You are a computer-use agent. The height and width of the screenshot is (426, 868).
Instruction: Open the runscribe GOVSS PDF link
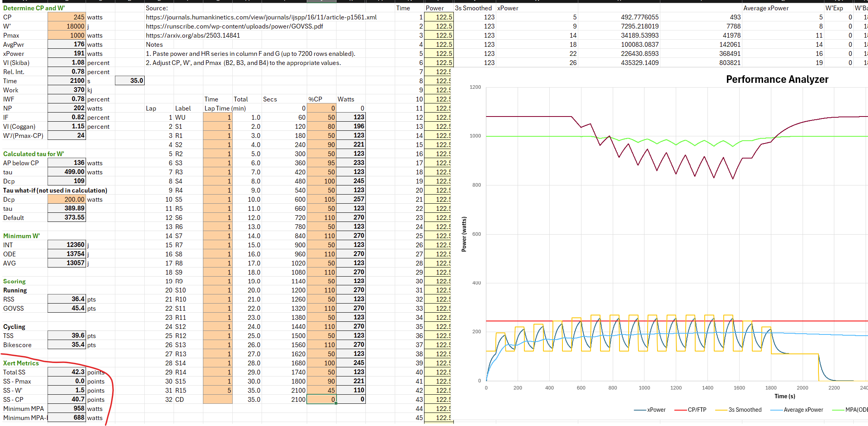click(x=234, y=26)
